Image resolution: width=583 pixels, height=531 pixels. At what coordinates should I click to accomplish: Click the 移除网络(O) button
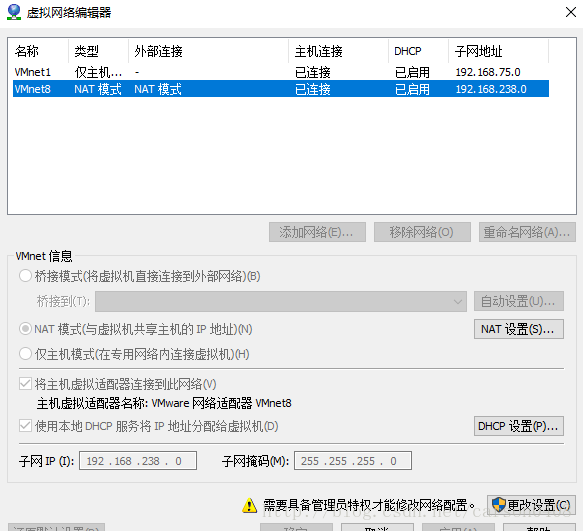tap(422, 232)
